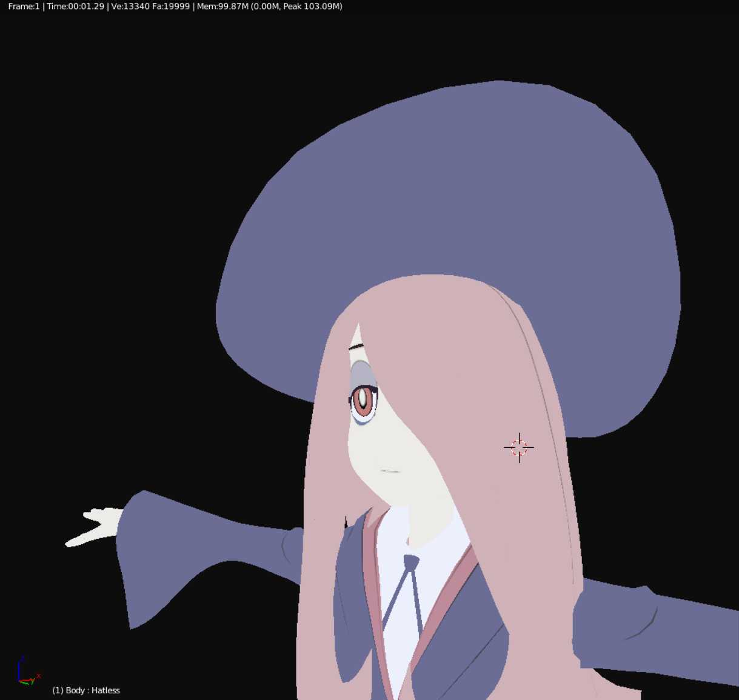Click the red X axis label on gizmo
This screenshot has height=700, width=739.
38,676
